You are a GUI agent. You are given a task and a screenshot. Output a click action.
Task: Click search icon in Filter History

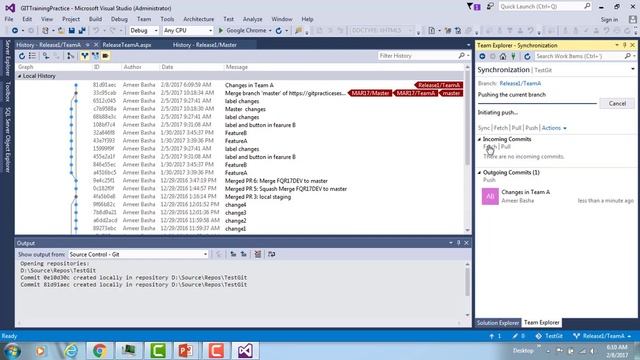(x=462, y=56)
